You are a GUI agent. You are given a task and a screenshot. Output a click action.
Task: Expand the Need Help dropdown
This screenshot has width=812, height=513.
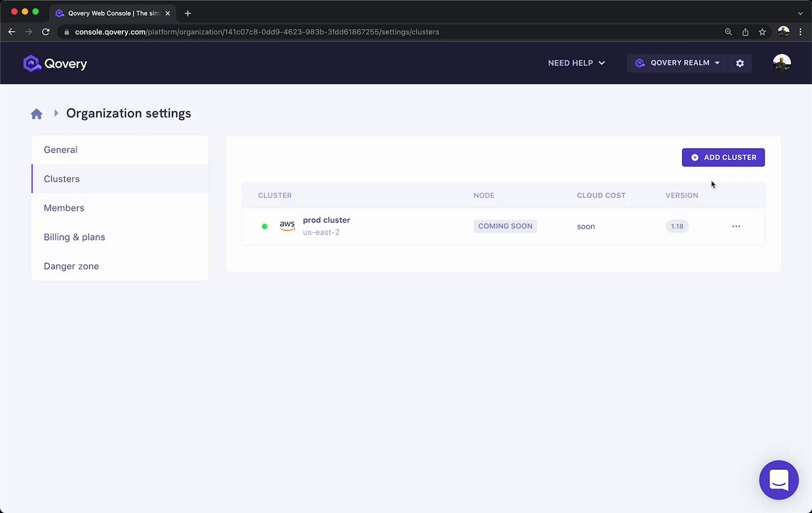coord(576,63)
